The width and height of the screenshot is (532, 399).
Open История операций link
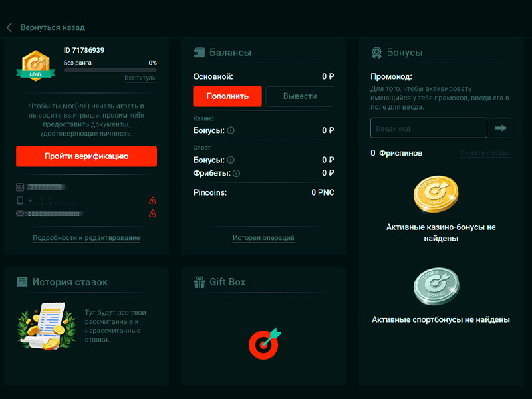point(263,238)
